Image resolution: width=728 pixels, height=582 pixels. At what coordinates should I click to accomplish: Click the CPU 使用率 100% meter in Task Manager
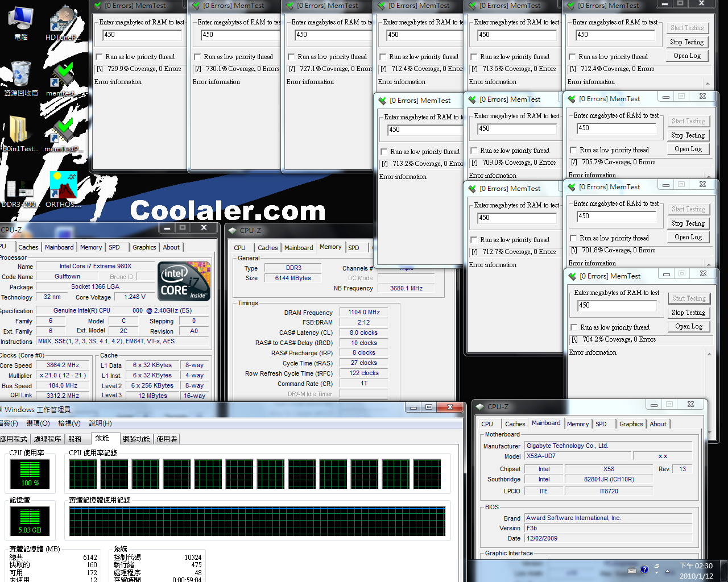[x=30, y=474]
